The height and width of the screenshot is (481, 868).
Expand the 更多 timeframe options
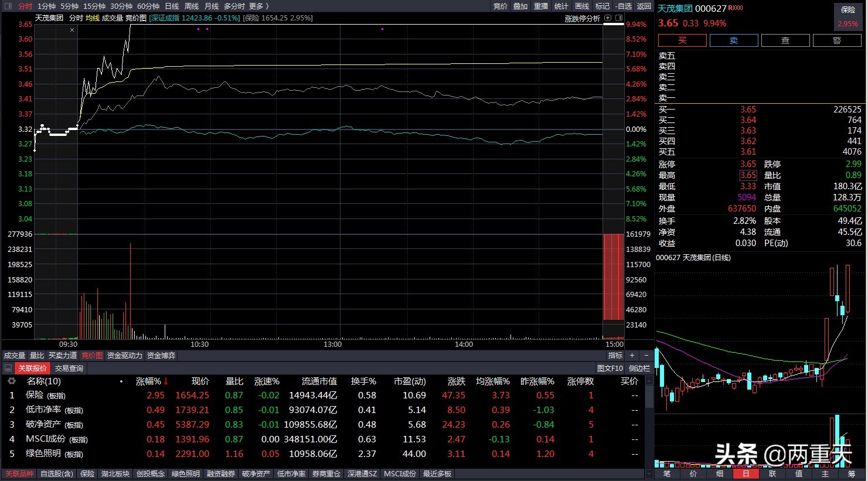[x=258, y=6]
